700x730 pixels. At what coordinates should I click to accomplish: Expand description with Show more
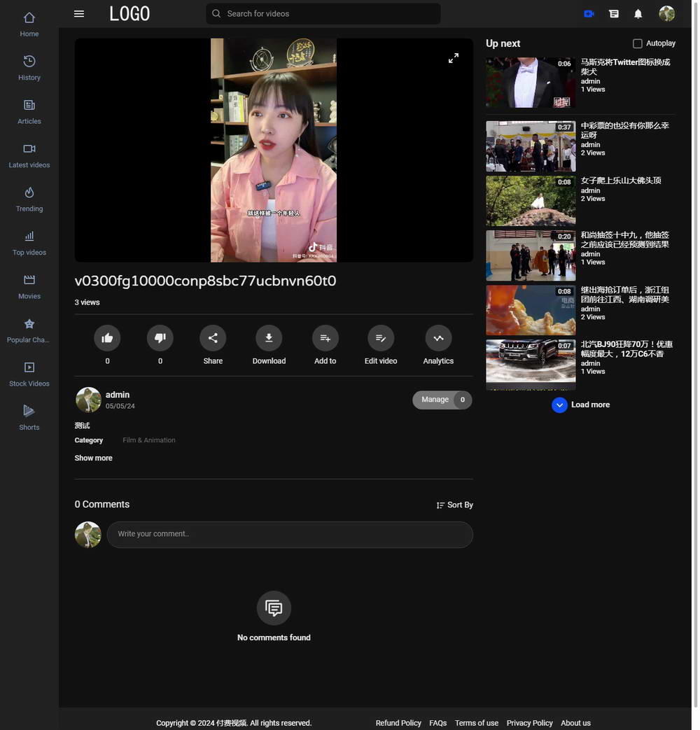point(93,458)
